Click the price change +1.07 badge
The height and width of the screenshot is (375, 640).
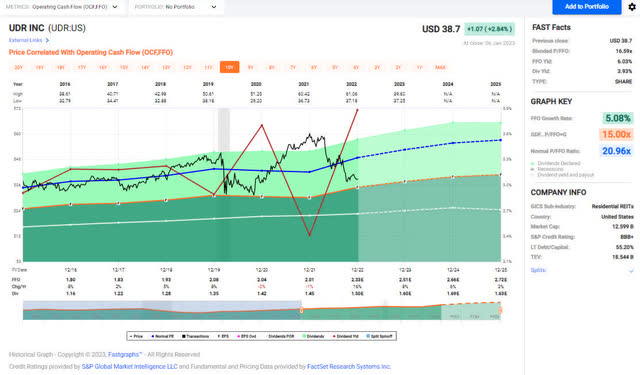pyautogui.click(x=489, y=29)
